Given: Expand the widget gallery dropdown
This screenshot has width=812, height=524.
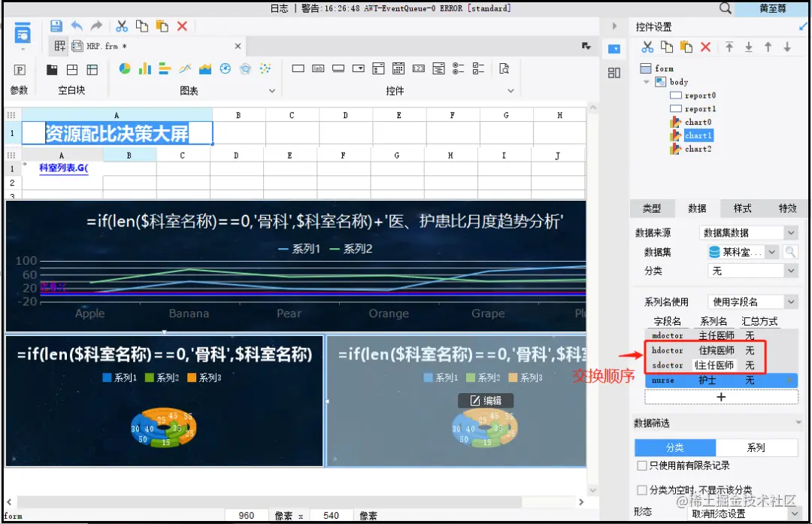Looking at the screenshot, I should (x=511, y=91).
